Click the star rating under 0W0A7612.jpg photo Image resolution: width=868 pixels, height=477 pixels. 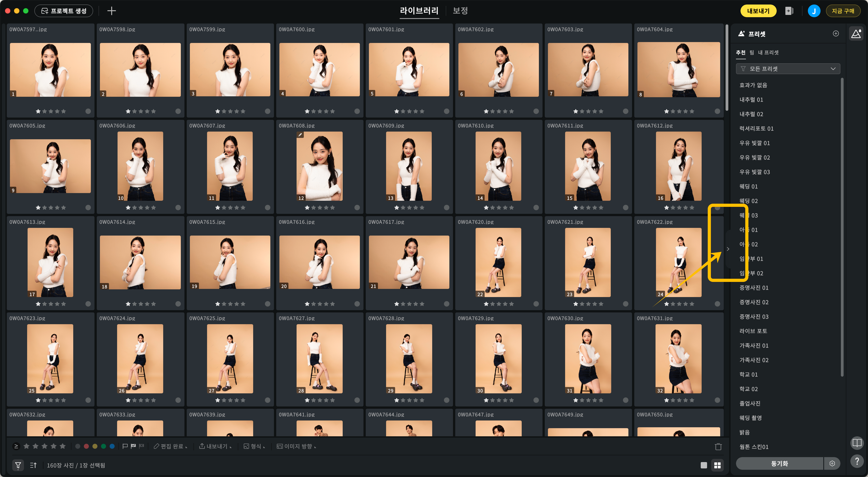coord(679,208)
